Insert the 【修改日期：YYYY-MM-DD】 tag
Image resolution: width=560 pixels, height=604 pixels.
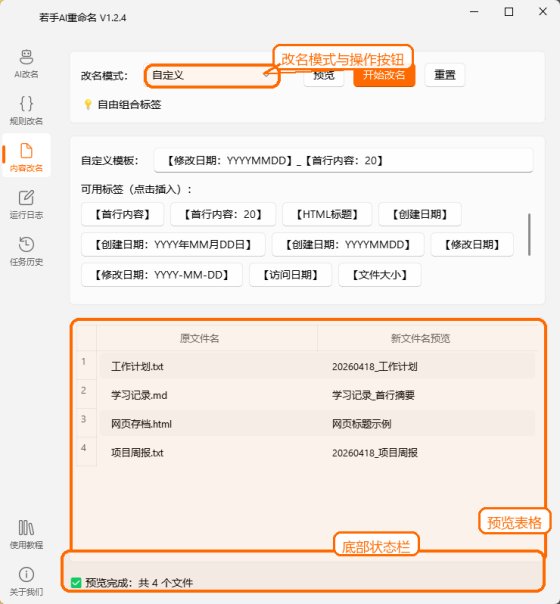click(x=162, y=275)
